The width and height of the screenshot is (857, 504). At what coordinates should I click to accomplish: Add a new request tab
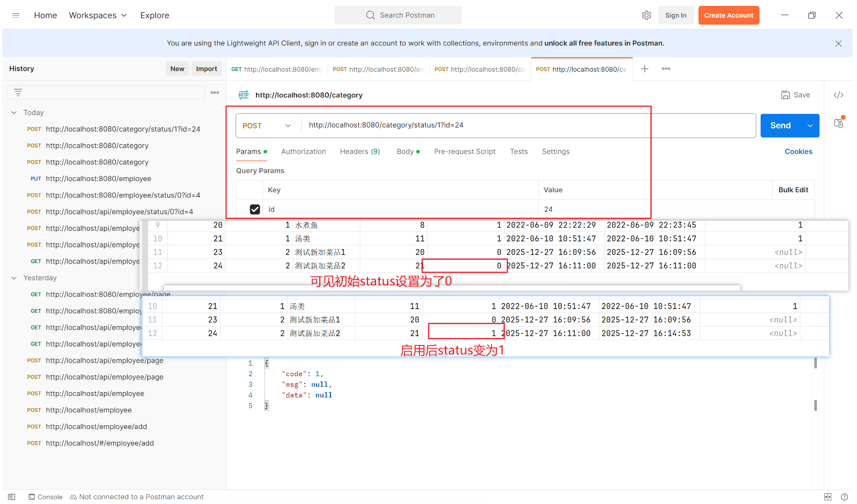(645, 69)
